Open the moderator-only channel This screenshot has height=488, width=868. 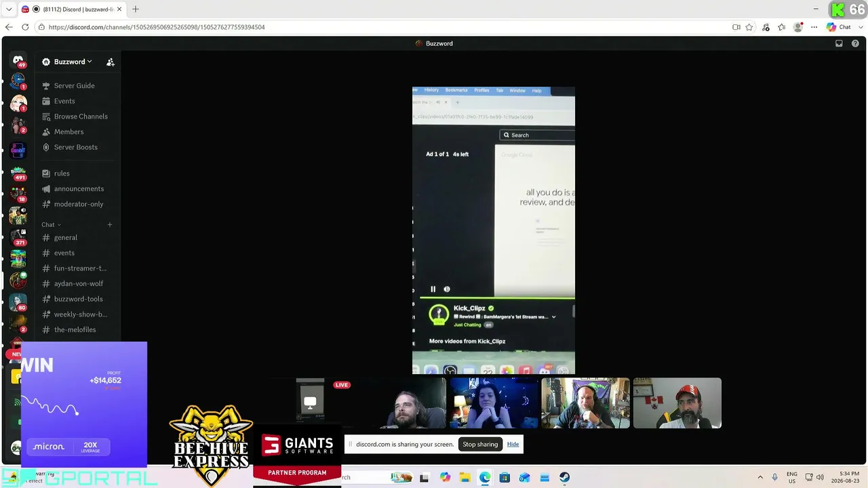pos(79,204)
